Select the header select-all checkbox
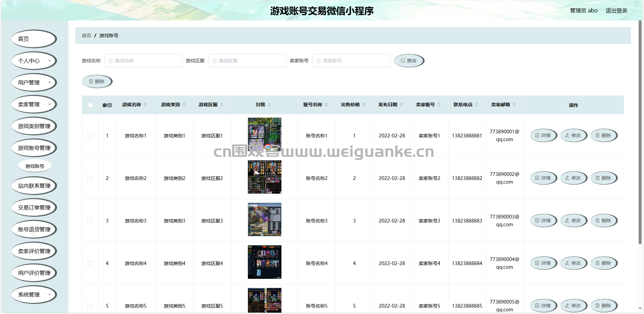This screenshot has width=644, height=314. [90, 105]
